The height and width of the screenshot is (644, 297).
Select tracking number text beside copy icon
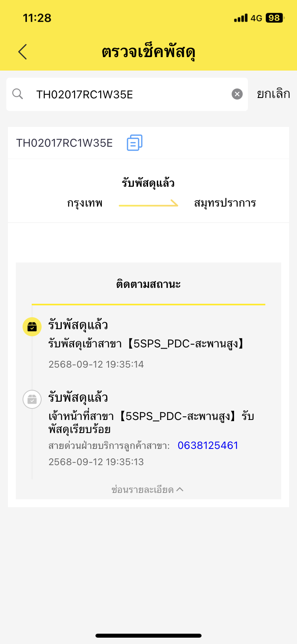[x=65, y=143]
